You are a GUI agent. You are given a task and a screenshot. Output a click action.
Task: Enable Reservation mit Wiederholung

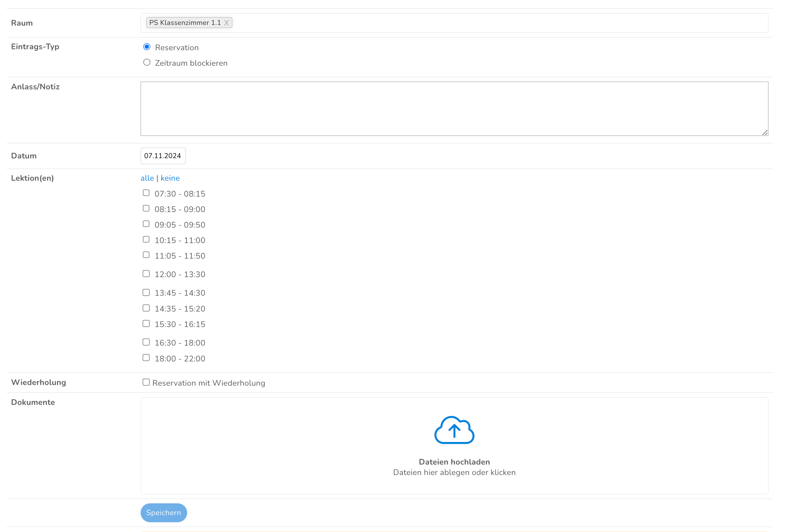tap(146, 382)
